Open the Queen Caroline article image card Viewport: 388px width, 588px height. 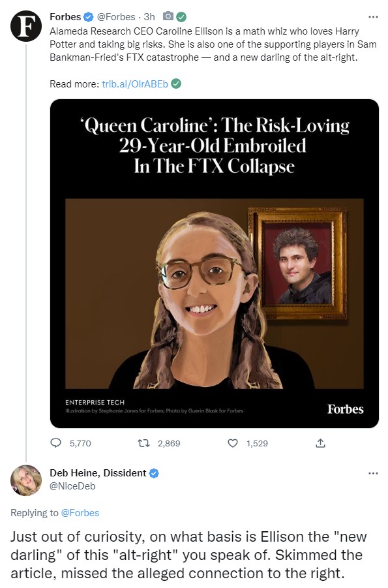(x=215, y=263)
